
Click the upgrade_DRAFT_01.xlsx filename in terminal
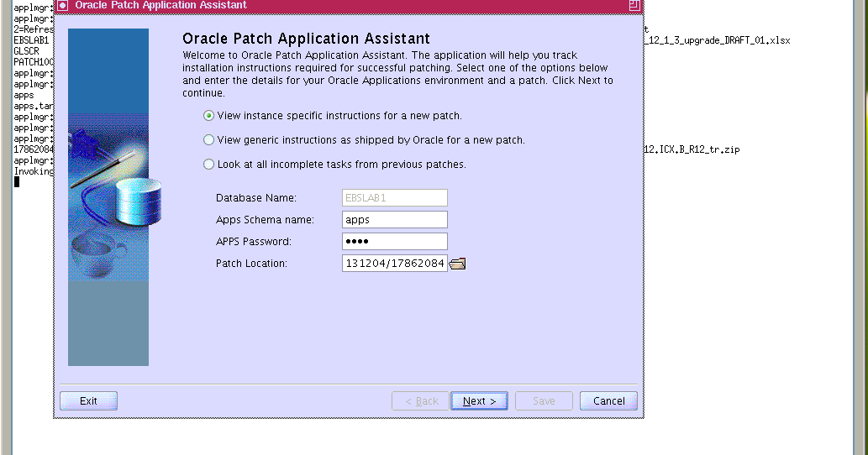tap(718, 40)
